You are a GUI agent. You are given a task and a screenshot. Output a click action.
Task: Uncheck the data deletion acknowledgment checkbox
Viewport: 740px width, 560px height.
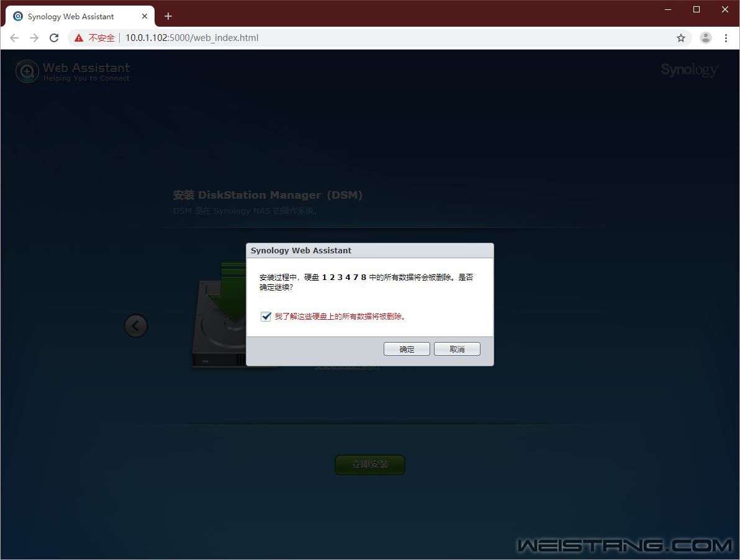(x=266, y=317)
